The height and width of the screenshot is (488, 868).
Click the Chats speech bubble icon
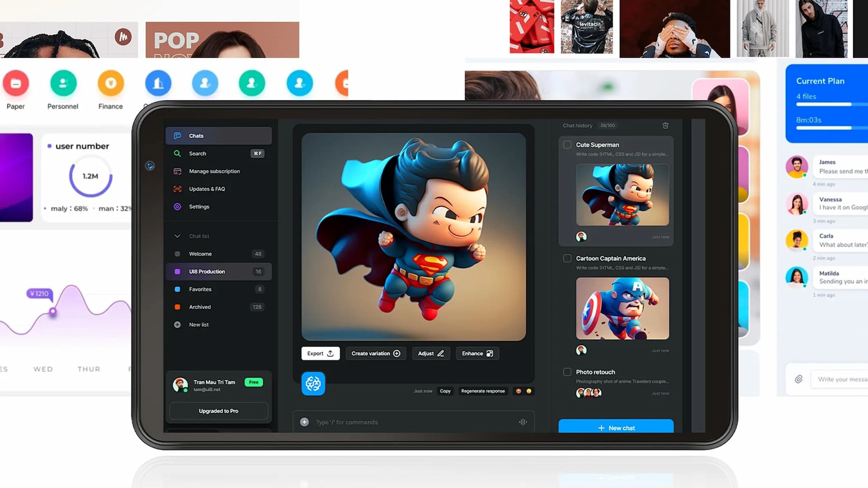[x=177, y=136]
